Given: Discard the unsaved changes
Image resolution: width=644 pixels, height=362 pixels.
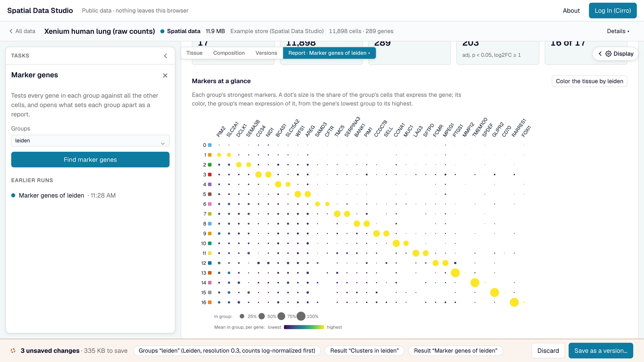Looking at the screenshot, I should pyautogui.click(x=548, y=350).
